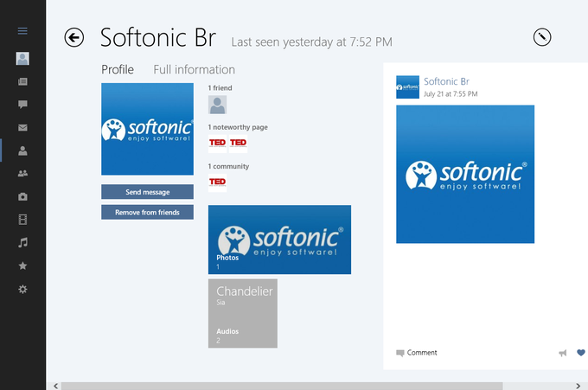Open Settings gear icon in sidebar
Image resolution: width=588 pixels, height=390 pixels.
pos(22,289)
